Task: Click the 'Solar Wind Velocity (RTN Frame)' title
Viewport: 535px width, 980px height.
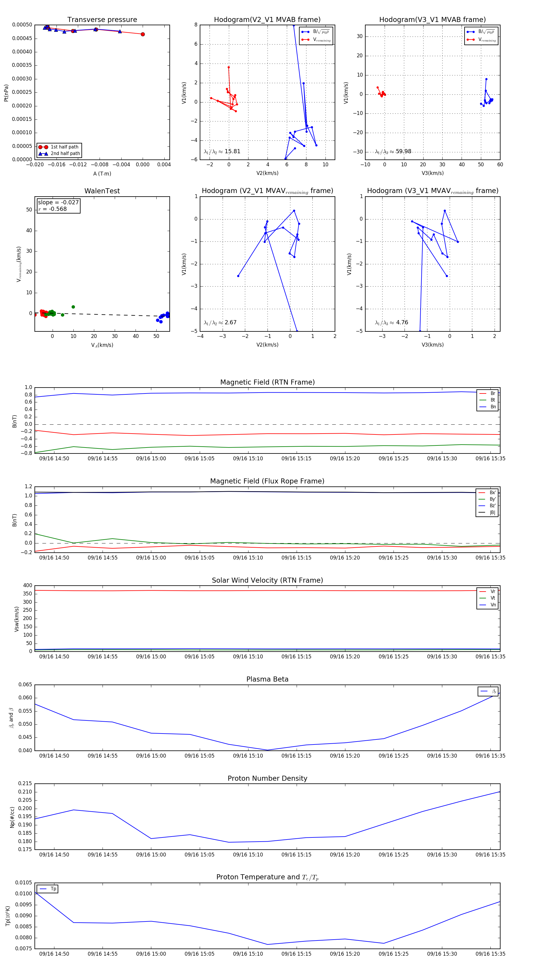Action: tap(267, 580)
